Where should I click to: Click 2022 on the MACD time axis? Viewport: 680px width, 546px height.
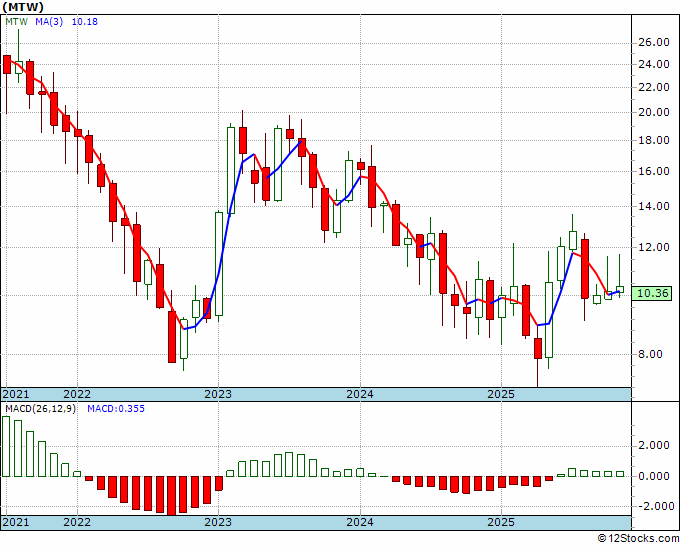(x=77, y=522)
